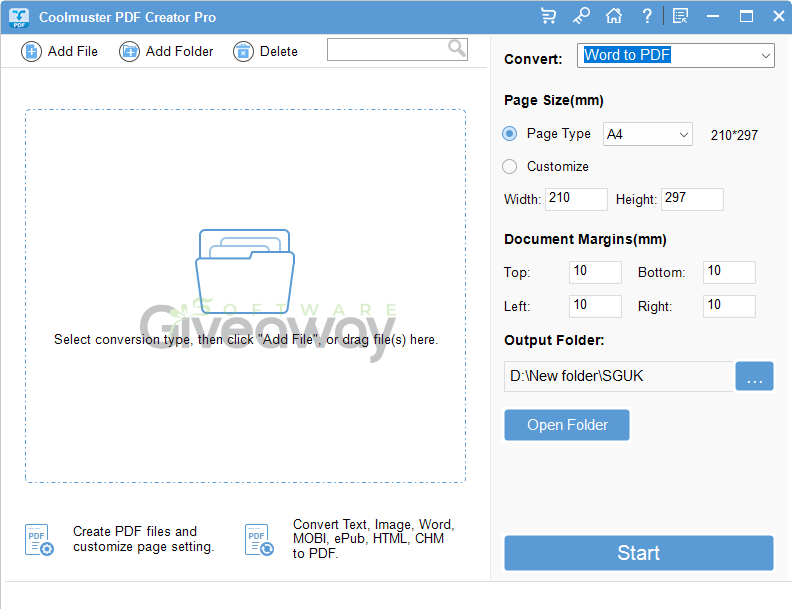The height and width of the screenshot is (613, 792).
Task: Click the Left margin field
Action: pyautogui.click(x=595, y=306)
